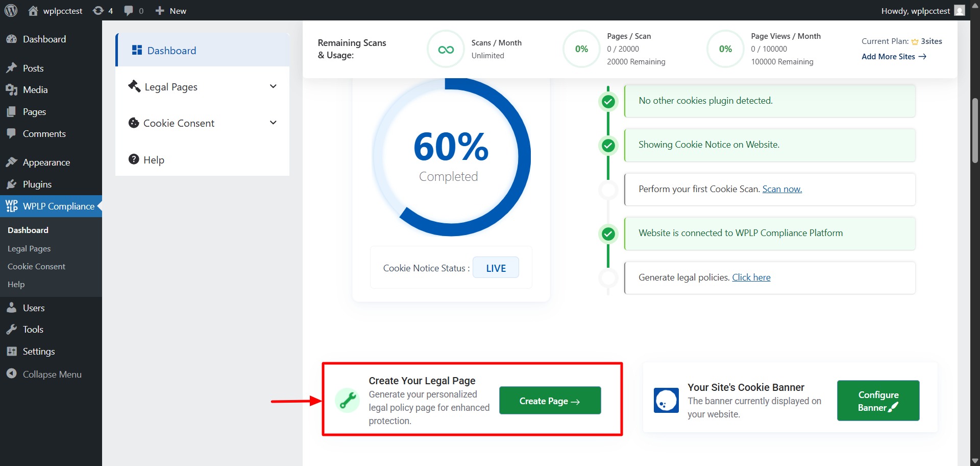Click the unchecked circle beside Generate legal policies
The image size is (980, 466).
[608, 278]
